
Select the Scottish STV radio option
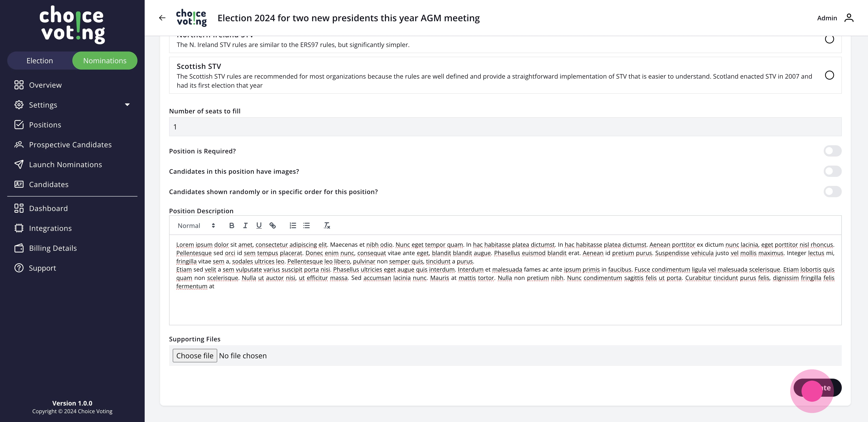click(829, 75)
